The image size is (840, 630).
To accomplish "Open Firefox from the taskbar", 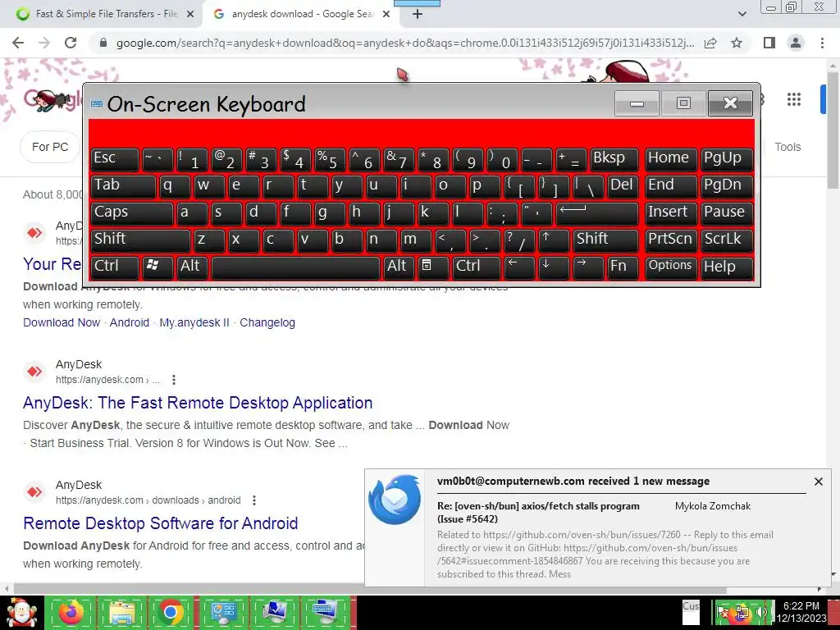I will [x=71, y=612].
